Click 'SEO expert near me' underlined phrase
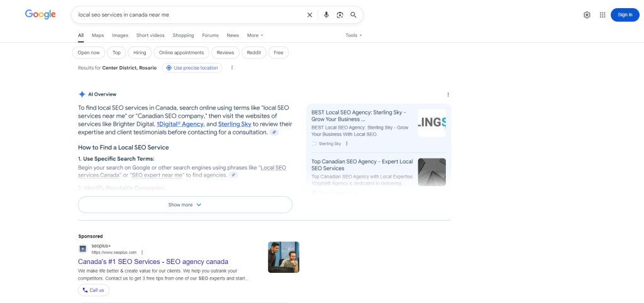Image resolution: width=644 pixels, height=303 pixels. click(x=157, y=175)
